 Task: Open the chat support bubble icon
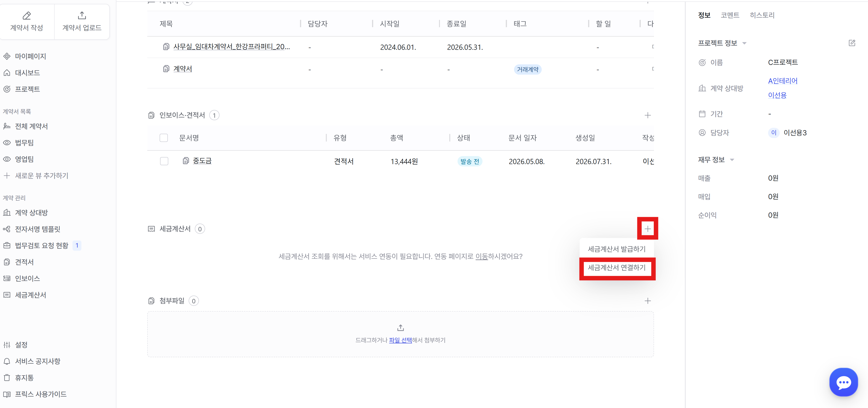(843, 382)
